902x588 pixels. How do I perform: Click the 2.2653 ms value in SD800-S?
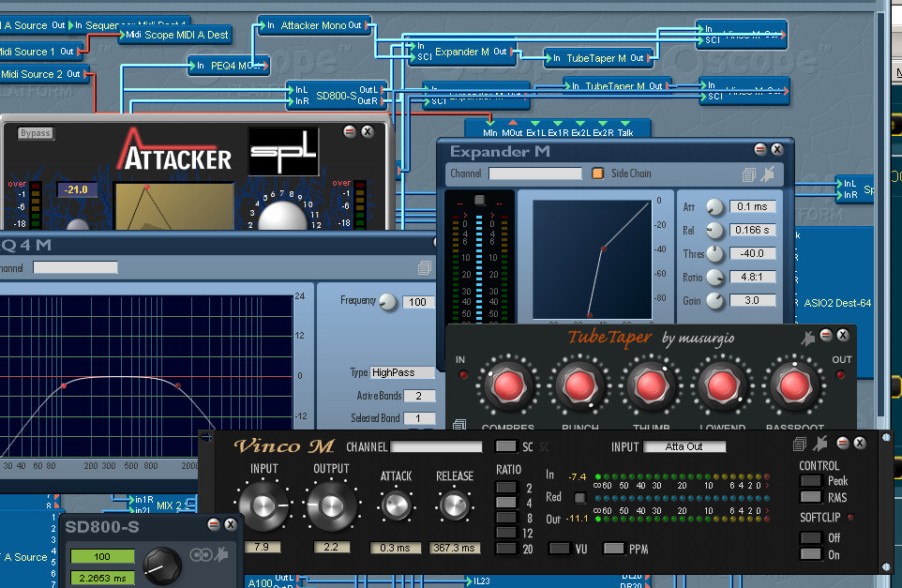102,579
